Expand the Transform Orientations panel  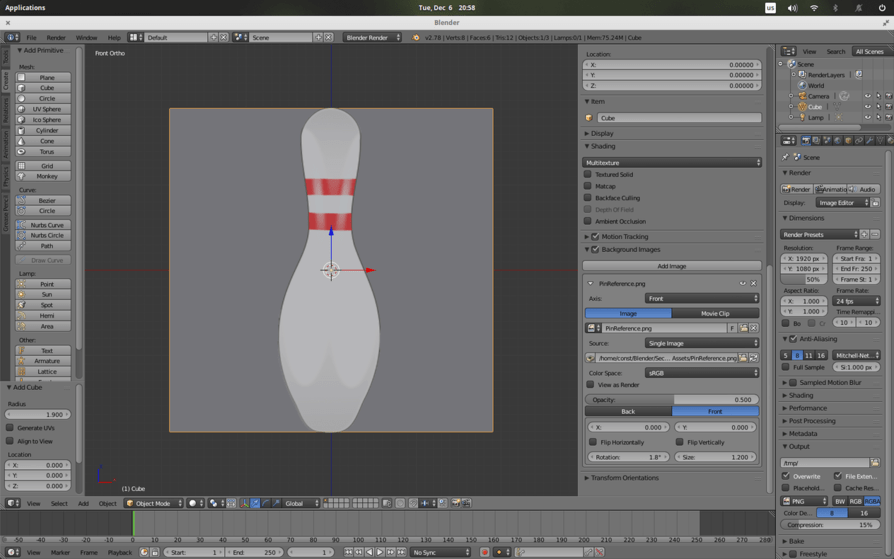[x=622, y=478]
